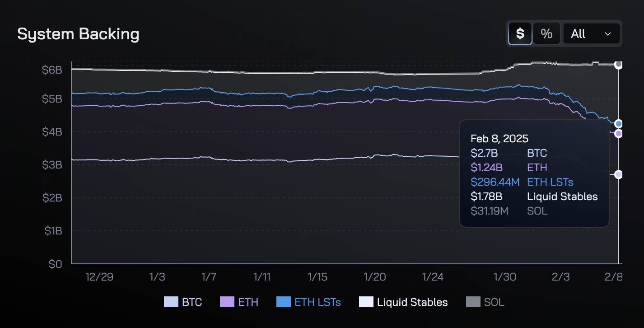This screenshot has height=328, width=644.
Task: Toggle the BTC series legend label
Action: (x=192, y=302)
